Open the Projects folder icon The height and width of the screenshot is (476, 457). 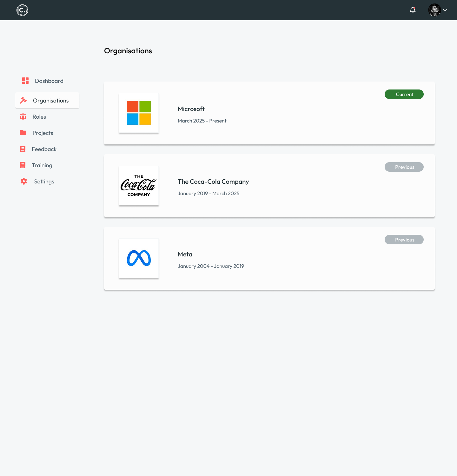click(23, 133)
